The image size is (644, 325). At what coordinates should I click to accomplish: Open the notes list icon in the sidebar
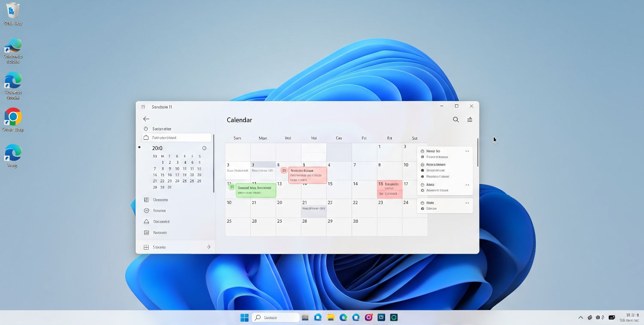point(146,233)
